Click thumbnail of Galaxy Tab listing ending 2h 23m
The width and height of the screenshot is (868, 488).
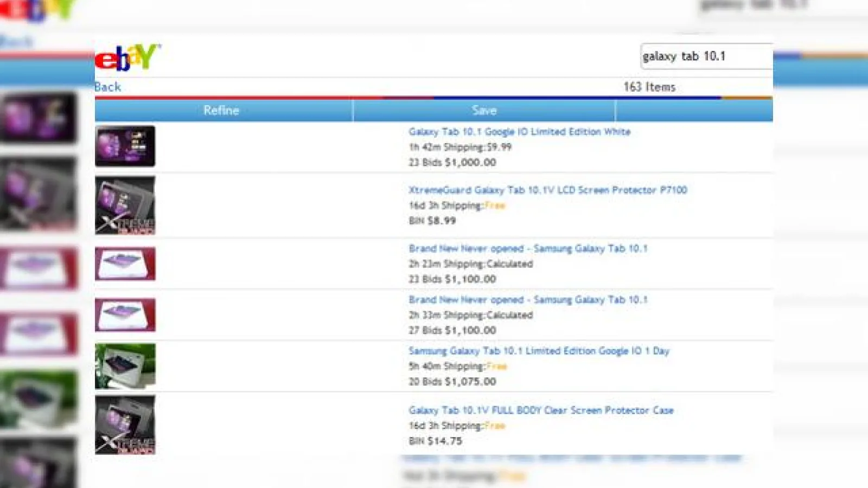tap(125, 264)
